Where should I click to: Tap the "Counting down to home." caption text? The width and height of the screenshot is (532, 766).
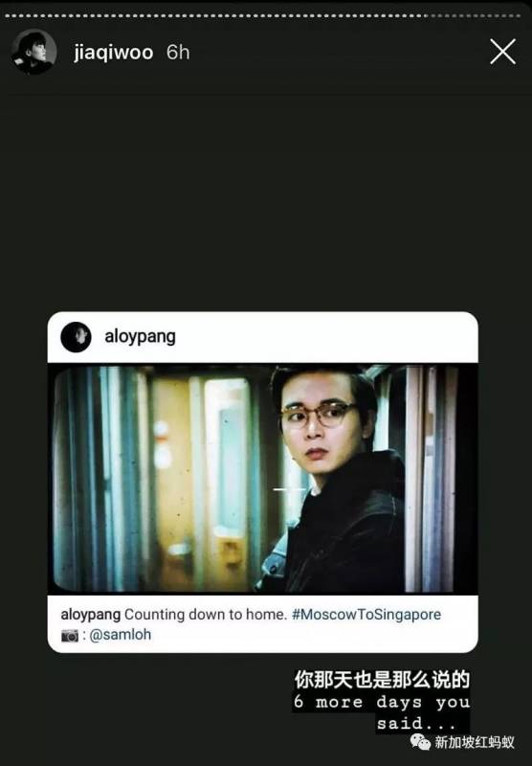206,615
